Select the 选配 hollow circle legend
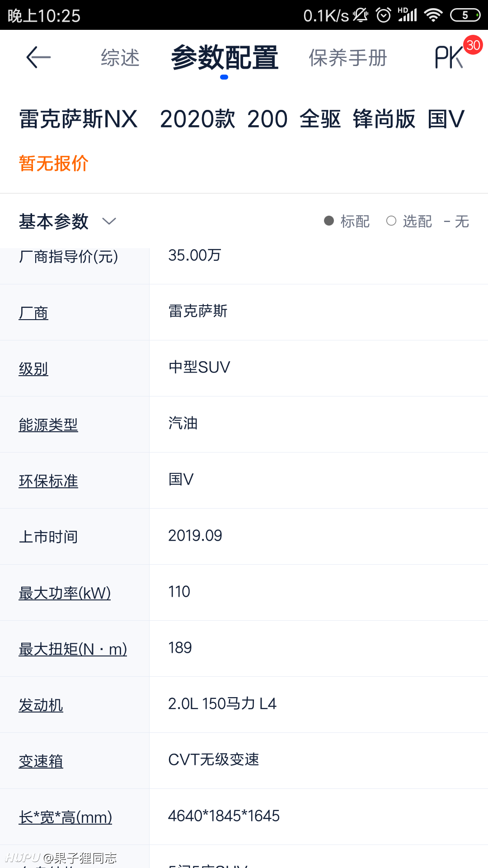 [409, 221]
